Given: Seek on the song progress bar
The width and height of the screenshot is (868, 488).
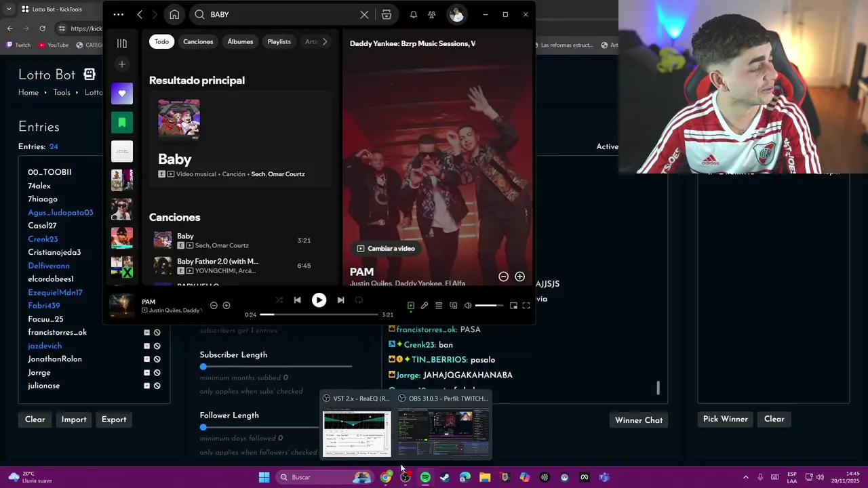Looking at the screenshot, I should point(319,314).
